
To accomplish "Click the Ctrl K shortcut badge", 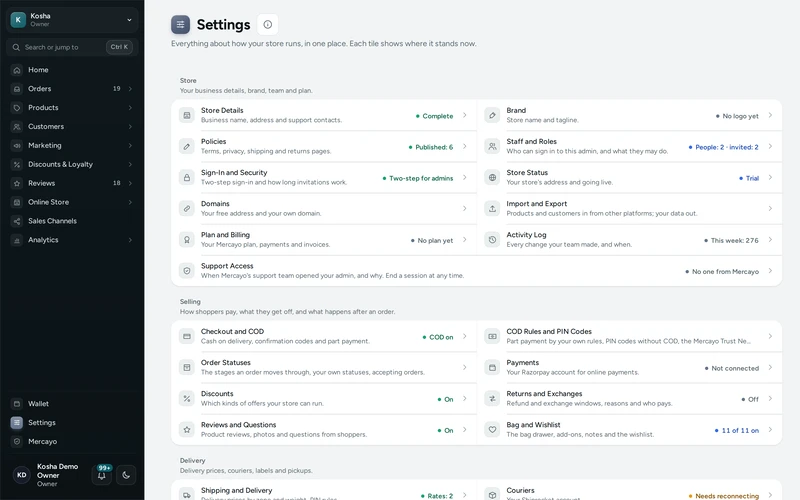I will [x=119, y=47].
